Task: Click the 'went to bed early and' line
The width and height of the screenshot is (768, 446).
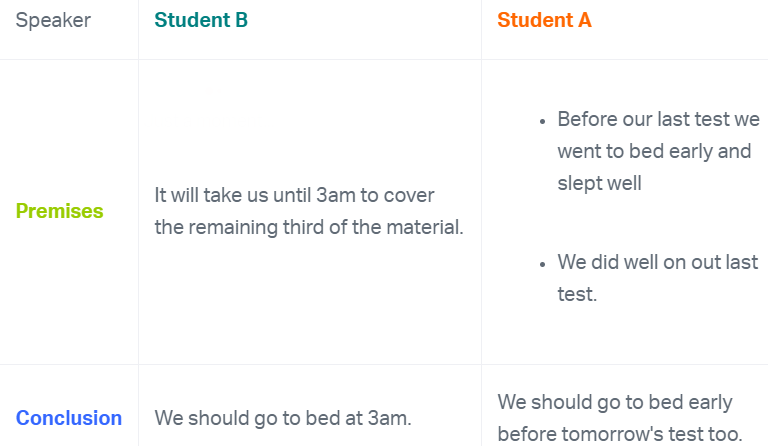Action: click(654, 151)
